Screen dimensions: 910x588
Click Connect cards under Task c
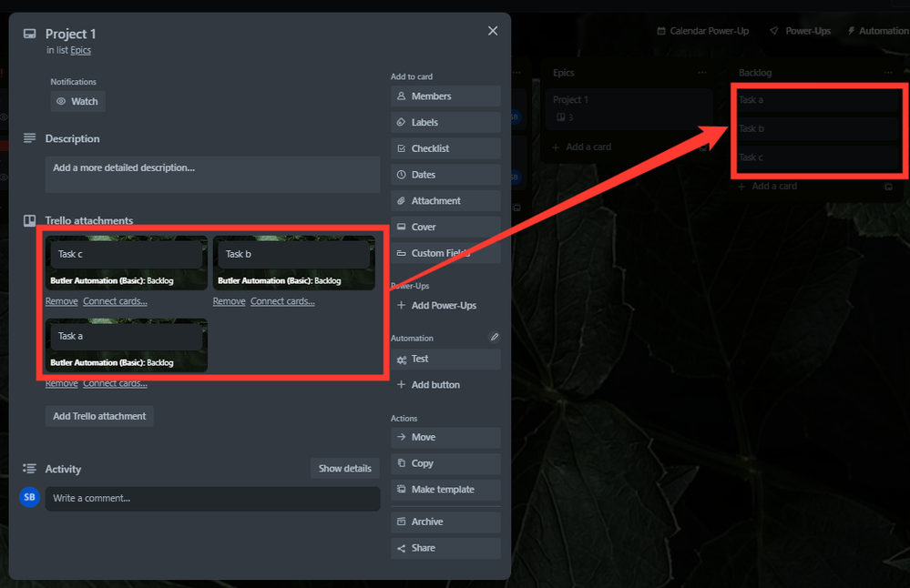coord(115,301)
